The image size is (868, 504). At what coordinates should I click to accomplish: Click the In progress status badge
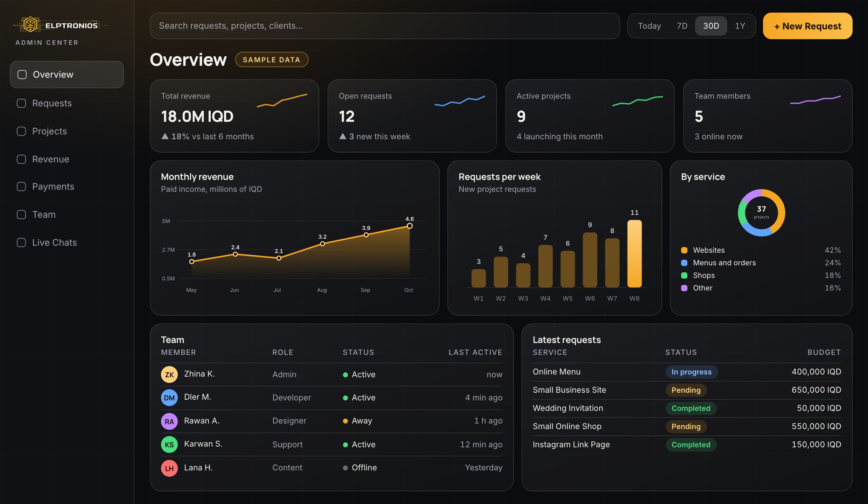point(691,372)
